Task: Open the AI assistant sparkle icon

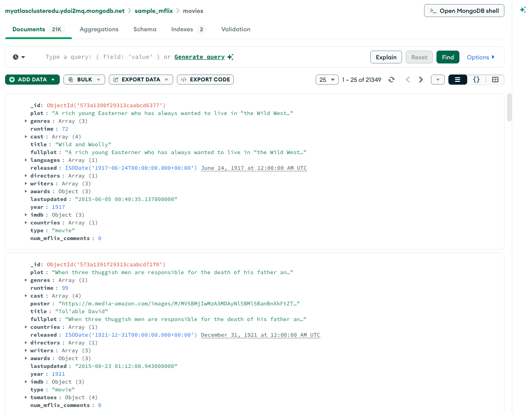Action: pos(523,10)
